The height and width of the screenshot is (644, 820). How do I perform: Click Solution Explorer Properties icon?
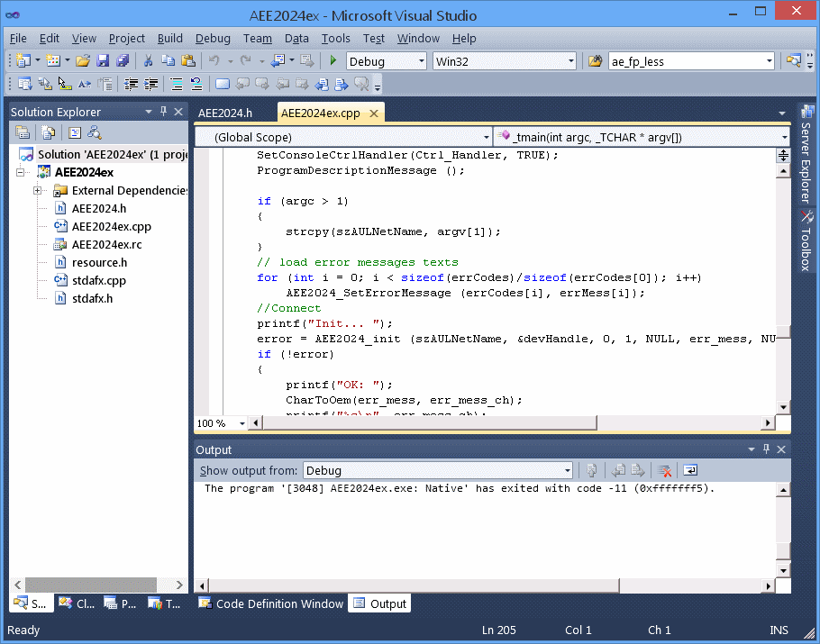23,132
